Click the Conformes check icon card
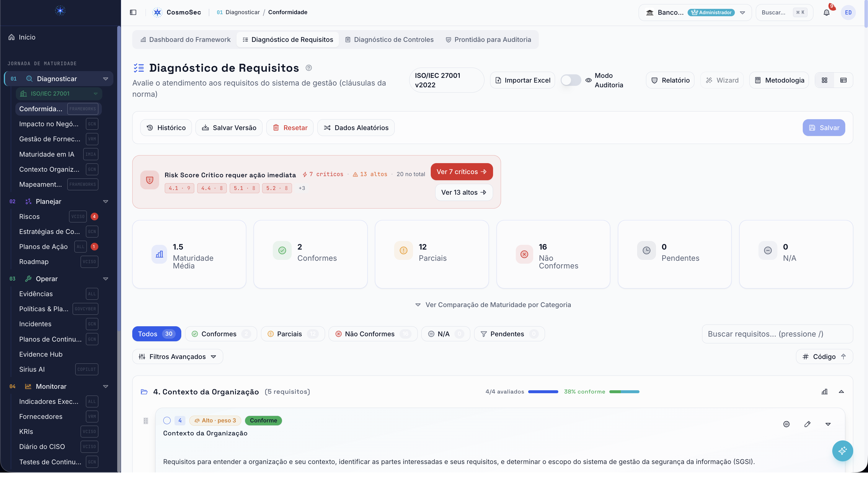 (282, 250)
